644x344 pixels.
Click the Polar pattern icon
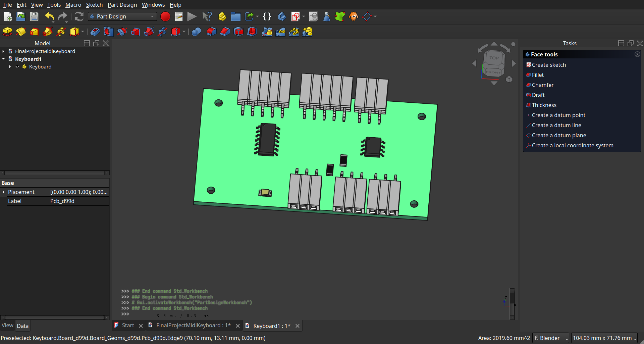tap(294, 32)
